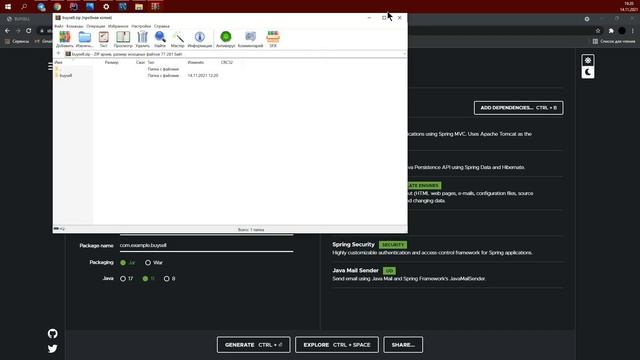Screen dimensions: 640x360
Task: Open Chrome's three-dot menu
Action: tap(633, 31)
